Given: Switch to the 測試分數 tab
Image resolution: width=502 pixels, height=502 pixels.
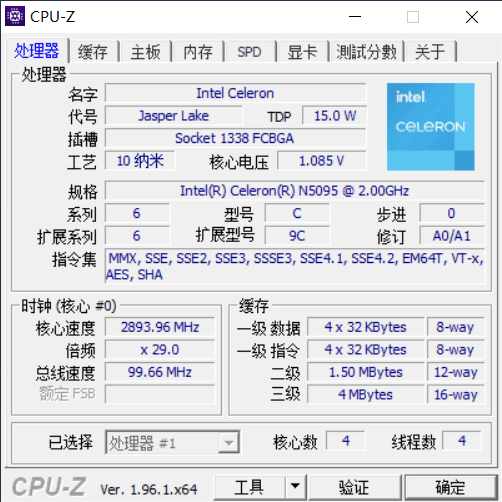Looking at the screenshot, I should pyautogui.click(x=367, y=52).
